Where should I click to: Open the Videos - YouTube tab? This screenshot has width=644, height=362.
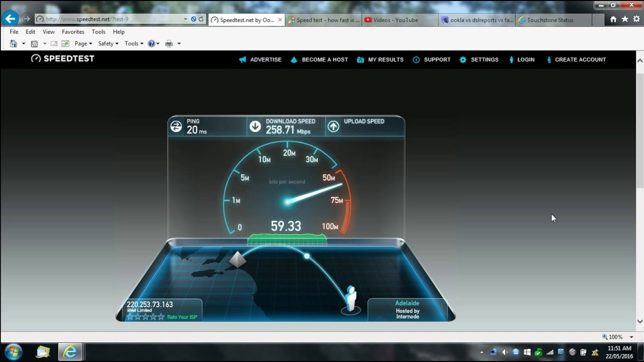click(x=399, y=20)
